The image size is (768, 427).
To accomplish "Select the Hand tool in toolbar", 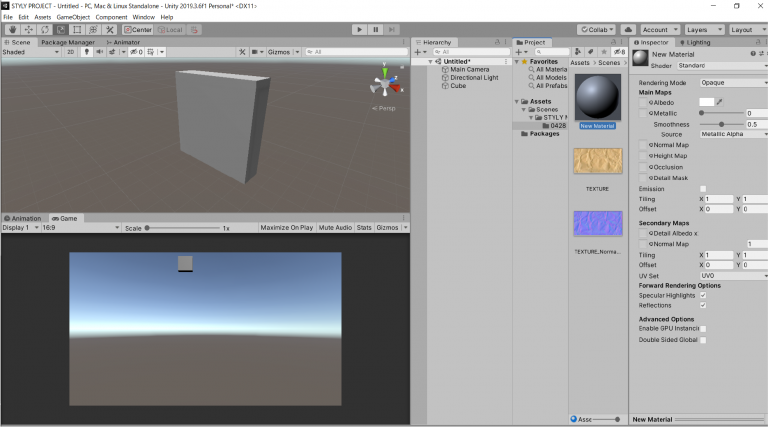I will point(11,30).
